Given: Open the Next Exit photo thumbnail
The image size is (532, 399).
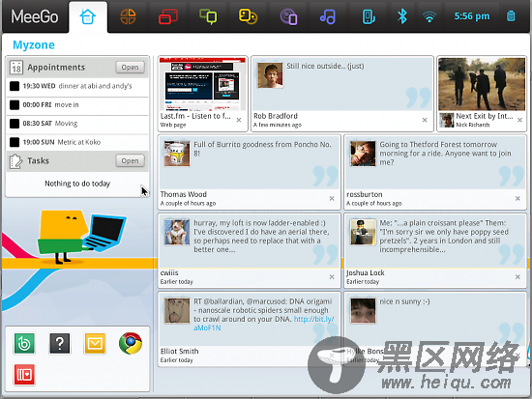Looking at the screenshot, I should click(482, 84).
